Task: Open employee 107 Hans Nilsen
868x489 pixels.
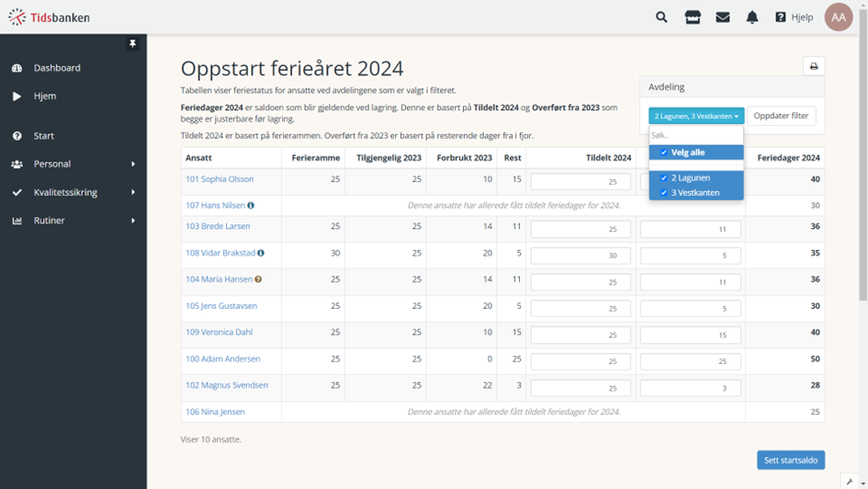Action: (x=215, y=206)
